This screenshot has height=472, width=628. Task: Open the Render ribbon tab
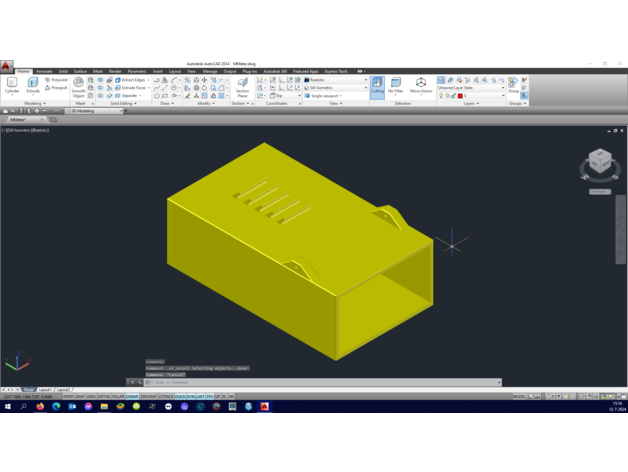tap(115, 72)
